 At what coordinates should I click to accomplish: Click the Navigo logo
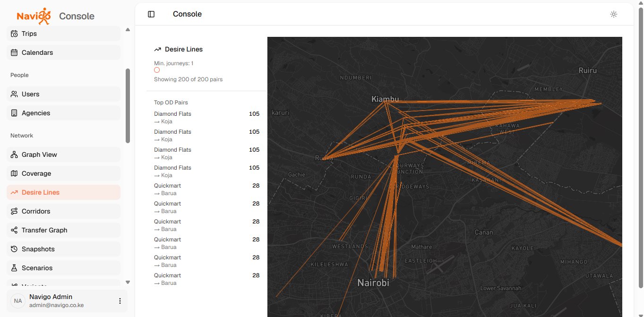pos(34,16)
